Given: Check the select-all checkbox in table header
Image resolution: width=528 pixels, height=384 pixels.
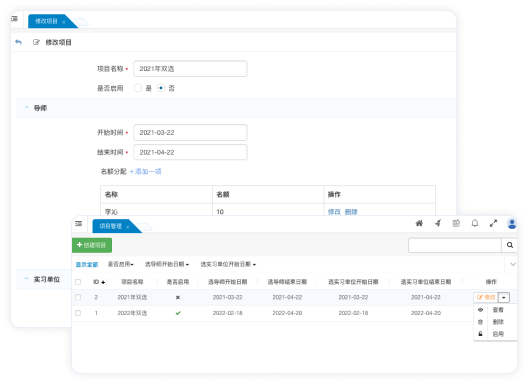Looking at the screenshot, I should pyautogui.click(x=78, y=282).
